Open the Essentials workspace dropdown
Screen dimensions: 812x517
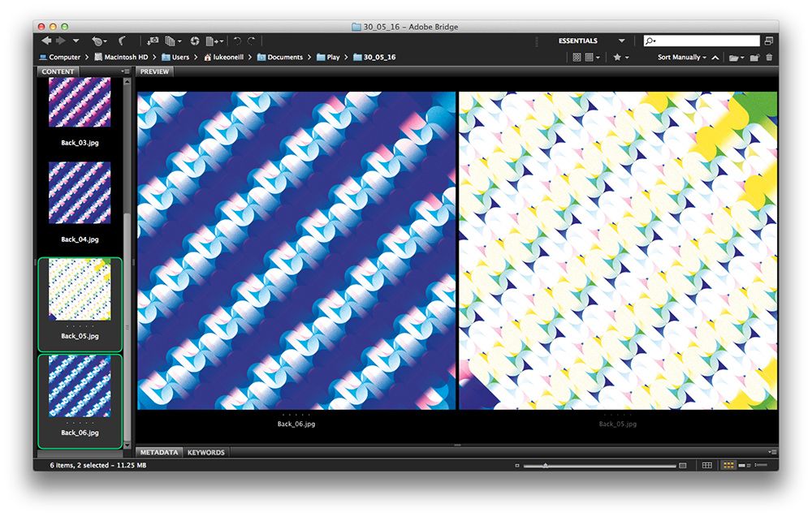(x=621, y=40)
